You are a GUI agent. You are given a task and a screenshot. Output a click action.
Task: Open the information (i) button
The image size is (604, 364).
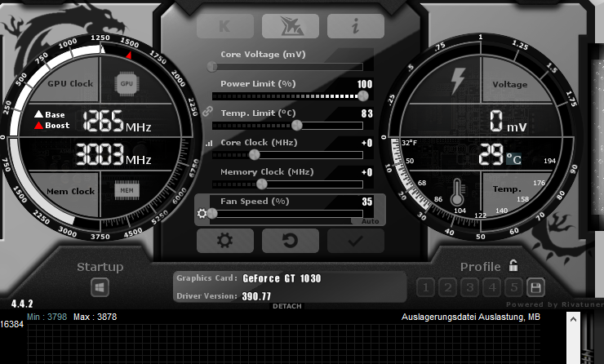pos(356,26)
